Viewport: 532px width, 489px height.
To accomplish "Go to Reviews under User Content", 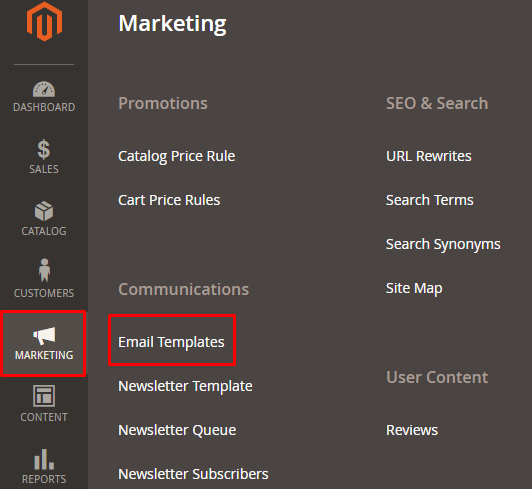I will coord(412,430).
